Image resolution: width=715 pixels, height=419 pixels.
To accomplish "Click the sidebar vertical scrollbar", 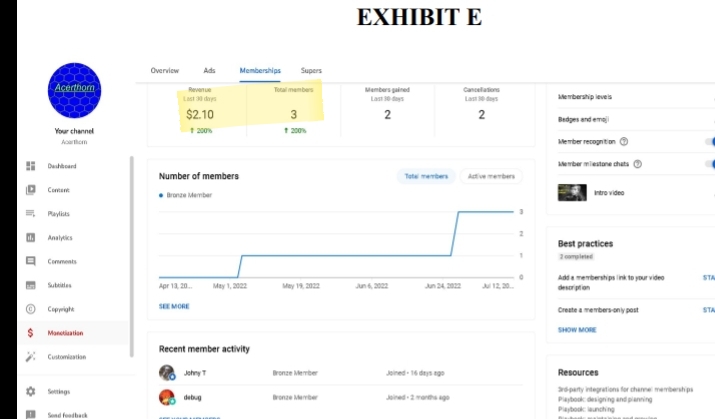I will [132, 256].
